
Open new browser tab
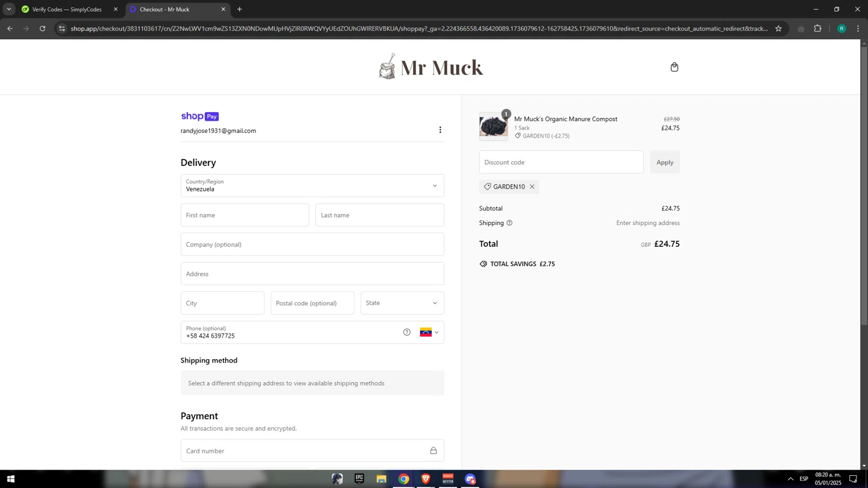[x=240, y=9]
